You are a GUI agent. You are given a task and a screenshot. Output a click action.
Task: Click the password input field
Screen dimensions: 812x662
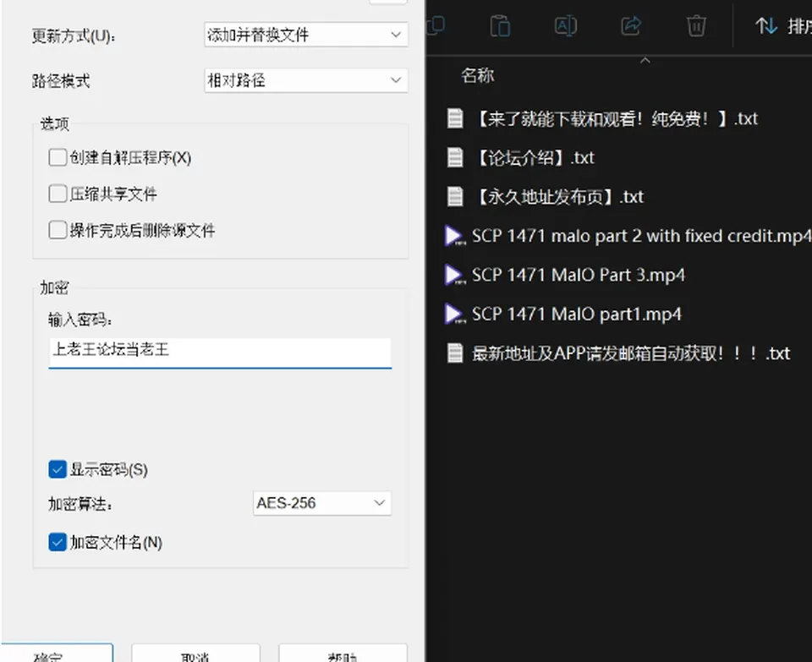pos(220,353)
